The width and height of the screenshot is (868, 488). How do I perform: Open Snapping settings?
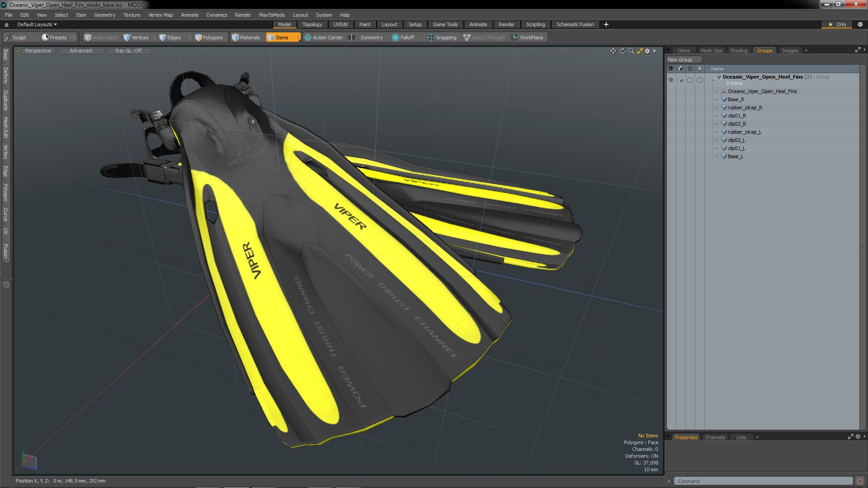(442, 38)
